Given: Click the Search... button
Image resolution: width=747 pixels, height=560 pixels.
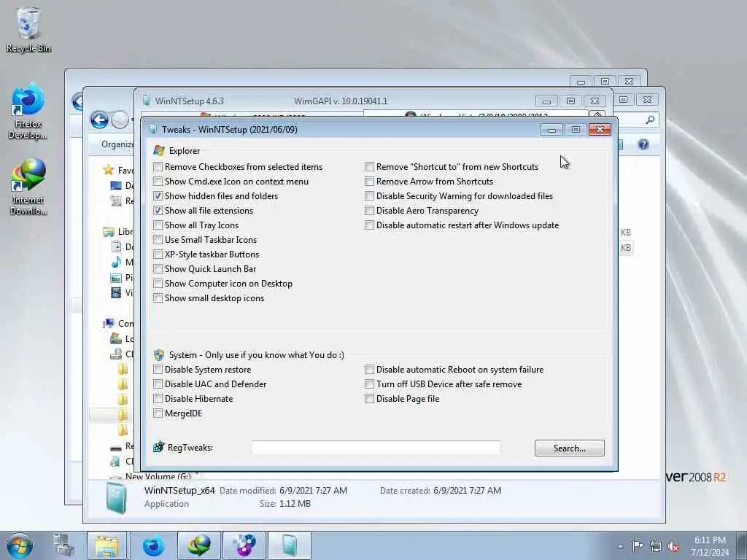Looking at the screenshot, I should 569,448.
